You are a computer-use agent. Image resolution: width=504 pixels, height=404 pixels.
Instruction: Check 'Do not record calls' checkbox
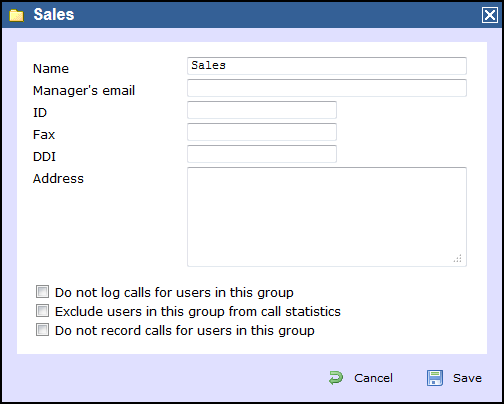point(42,330)
